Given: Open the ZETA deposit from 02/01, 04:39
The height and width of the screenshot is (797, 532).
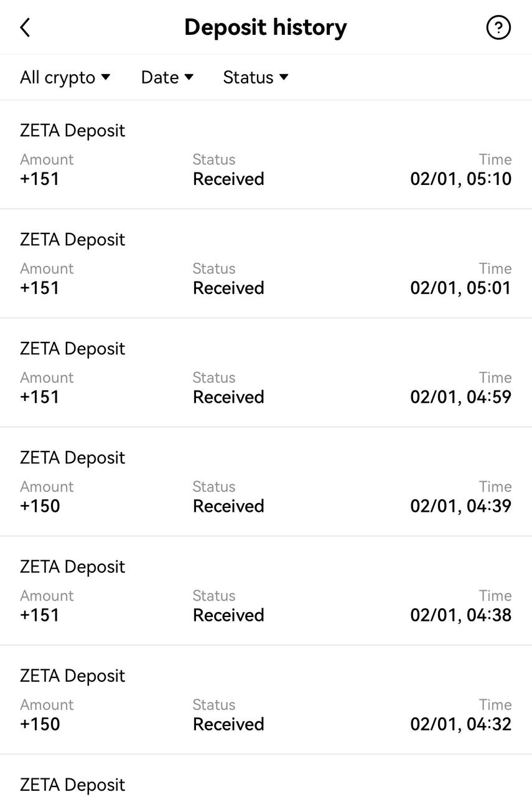Looking at the screenshot, I should (x=266, y=481).
